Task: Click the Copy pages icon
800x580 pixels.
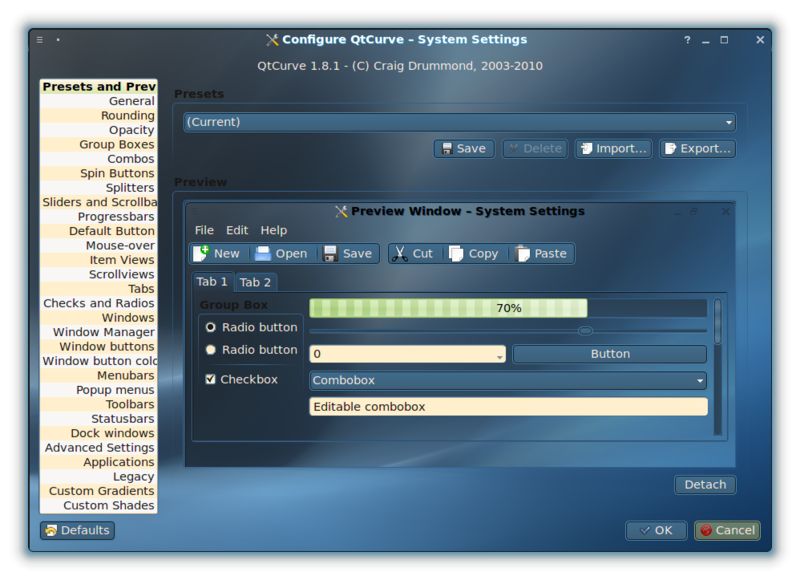Action: (x=456, y=254)
